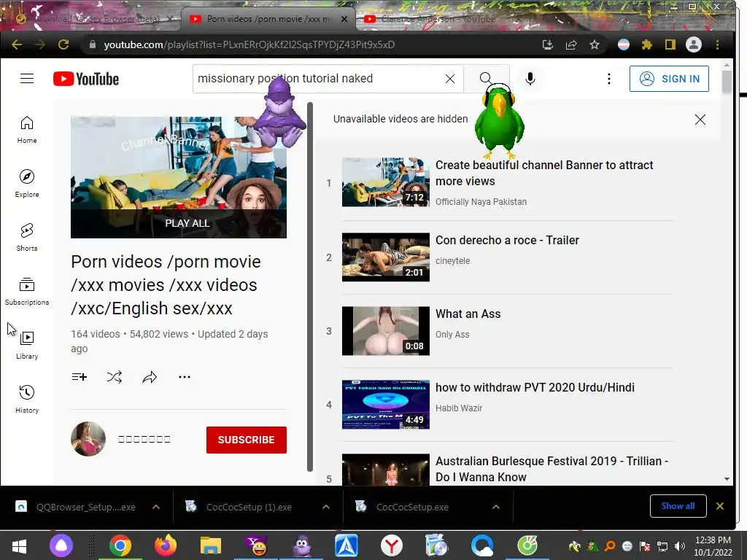
Task: Open Home in the sidebar
Action: [27, 130]
